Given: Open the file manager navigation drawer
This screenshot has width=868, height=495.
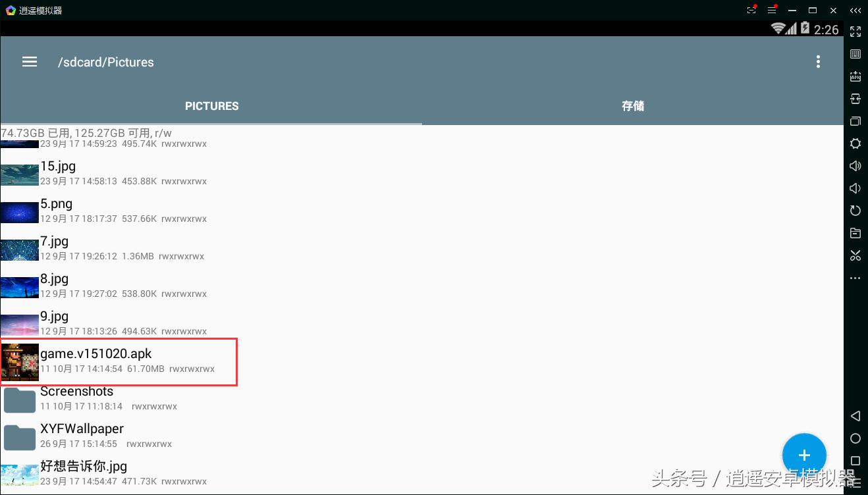Looking at the screenshot, I should (29, 61).
